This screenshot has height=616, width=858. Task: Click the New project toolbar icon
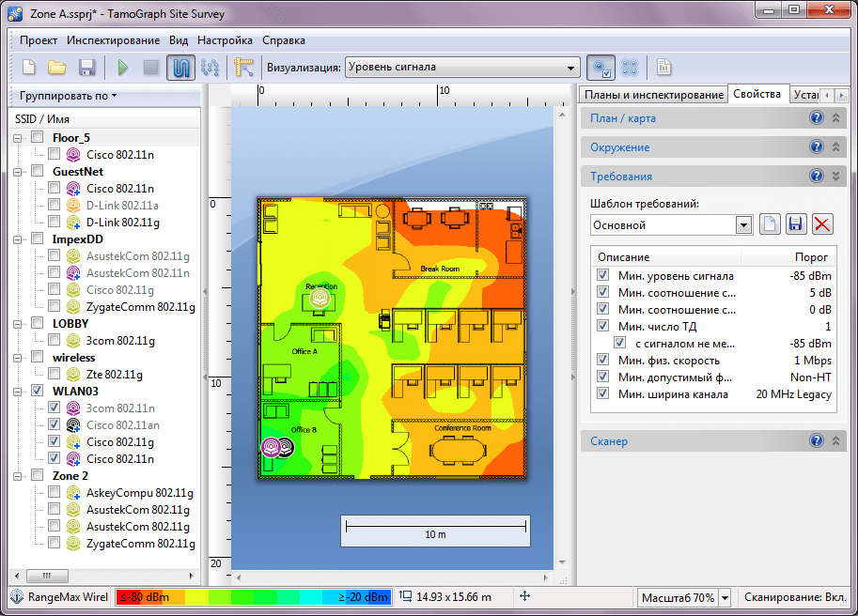click(29, 68)
